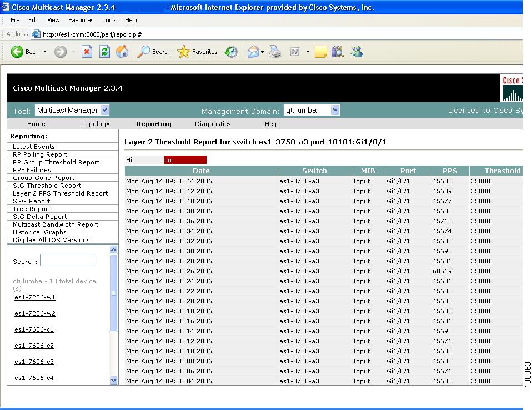Open the Tree Report

(x=32, y=209)
